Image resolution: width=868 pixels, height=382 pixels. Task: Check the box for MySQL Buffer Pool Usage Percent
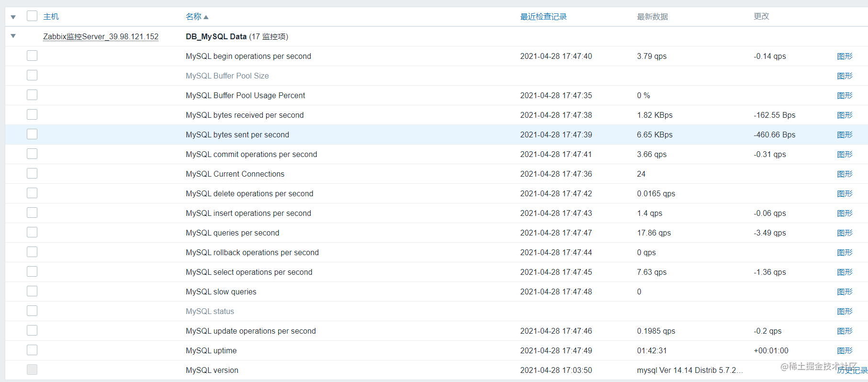pyautogui.click(x=32, y=95)
